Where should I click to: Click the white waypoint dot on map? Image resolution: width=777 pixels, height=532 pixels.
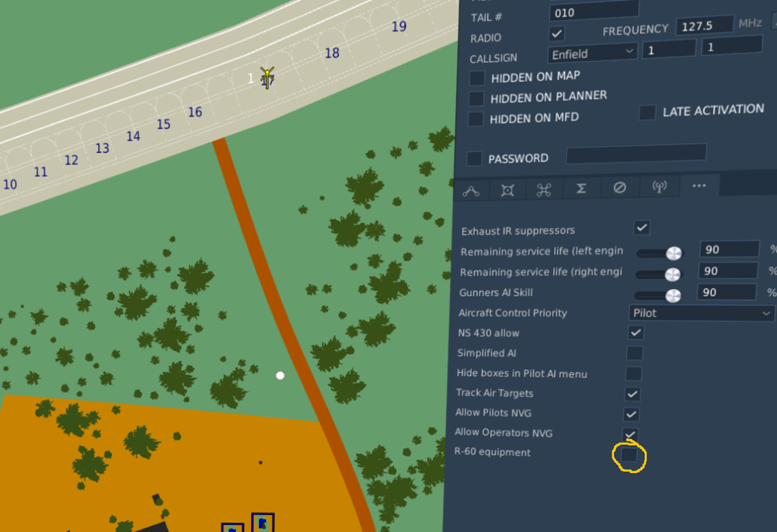click(280, 375)
